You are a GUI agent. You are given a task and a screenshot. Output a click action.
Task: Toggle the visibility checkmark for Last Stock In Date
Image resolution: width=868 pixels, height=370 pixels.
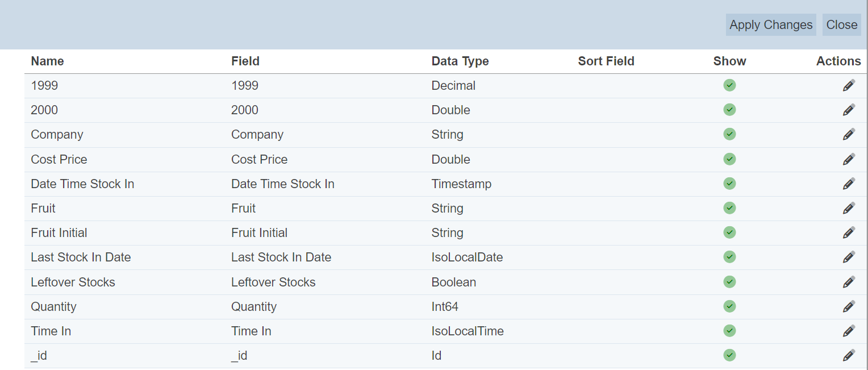[x=729, y=257]
